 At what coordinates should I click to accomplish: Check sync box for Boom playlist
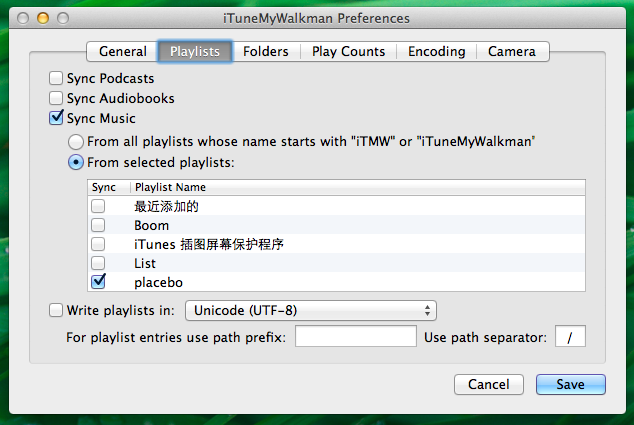[98, 225]
